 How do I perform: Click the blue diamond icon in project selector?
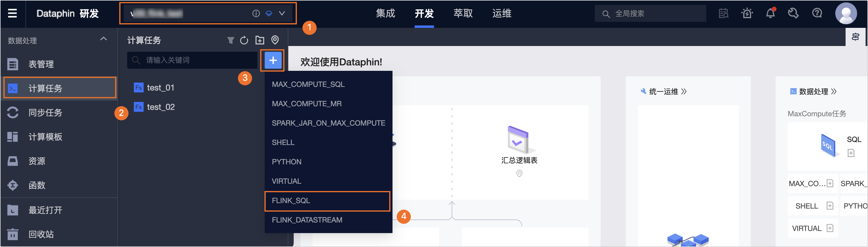(x=269, y=14)
